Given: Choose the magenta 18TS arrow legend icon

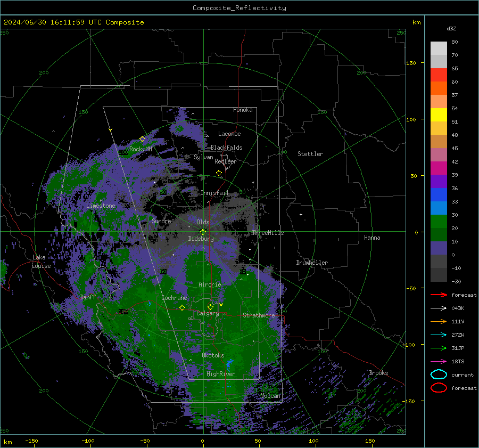Looking at the screenshot, I should pyautogui.click(x=439, y=362).
